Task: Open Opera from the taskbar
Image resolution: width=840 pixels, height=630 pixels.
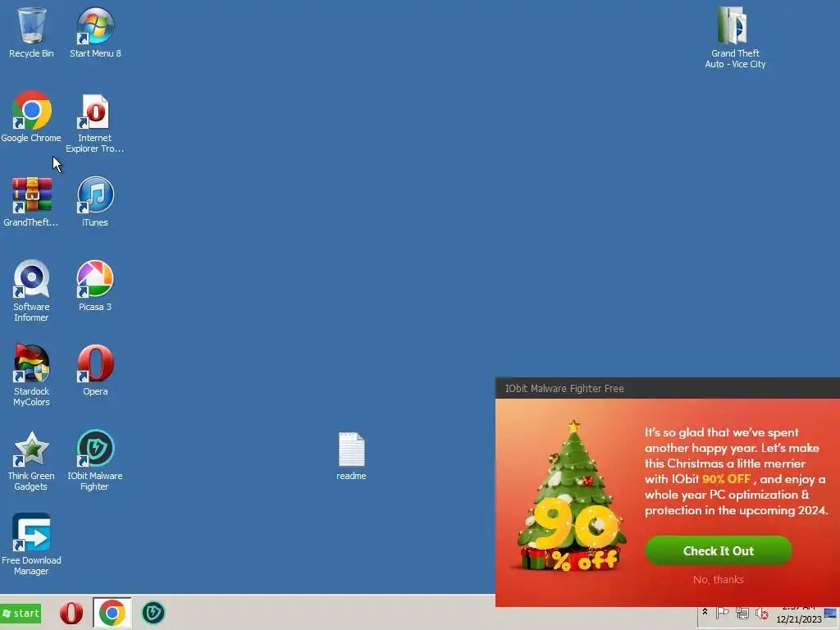Action: click(71, 613)
